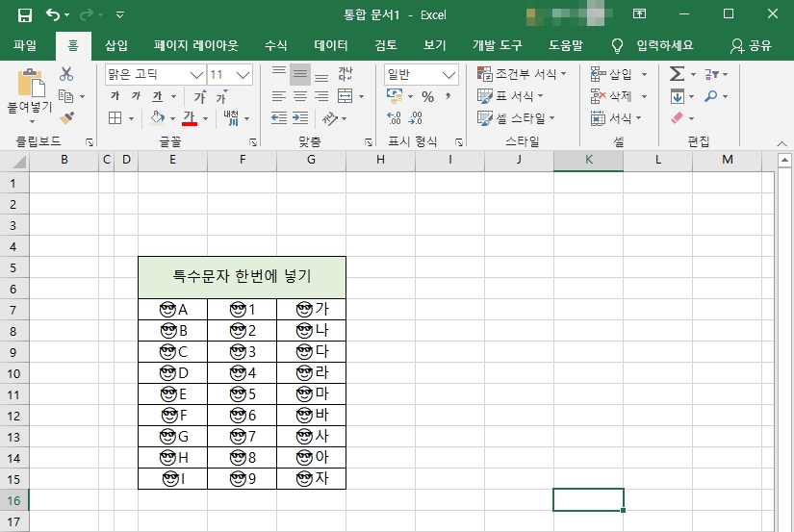This screenshot has height=532, width=794.
Task: Apply percent style
Action: (428, 96)
